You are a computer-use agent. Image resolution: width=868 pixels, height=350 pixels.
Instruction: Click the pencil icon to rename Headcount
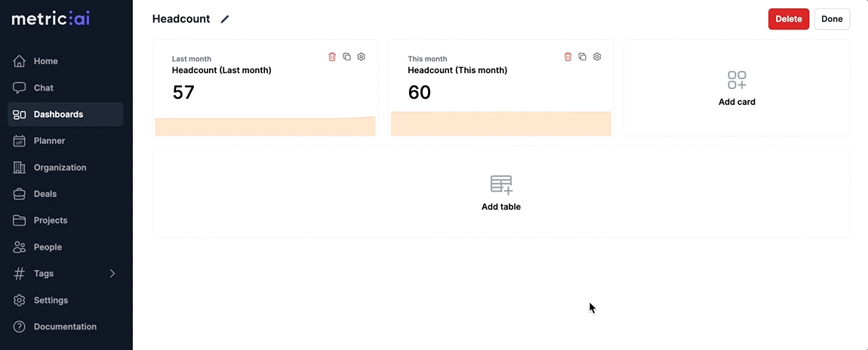click(x=225, y=20)
